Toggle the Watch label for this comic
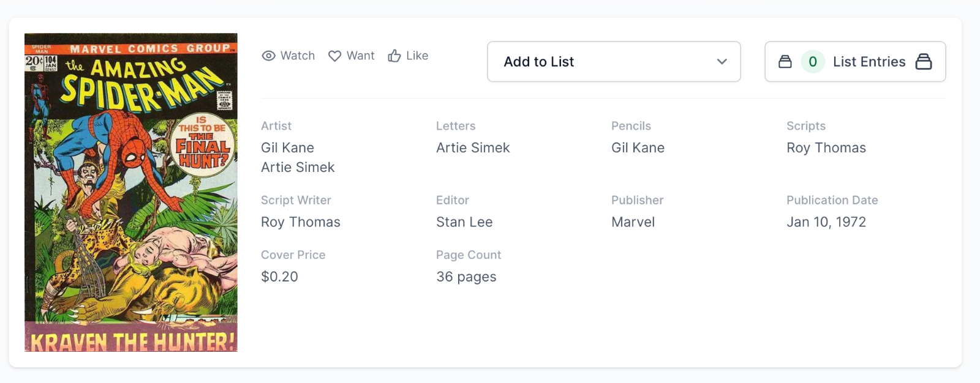Viewport: 980px width, 383px height. [x=298, y=56]
